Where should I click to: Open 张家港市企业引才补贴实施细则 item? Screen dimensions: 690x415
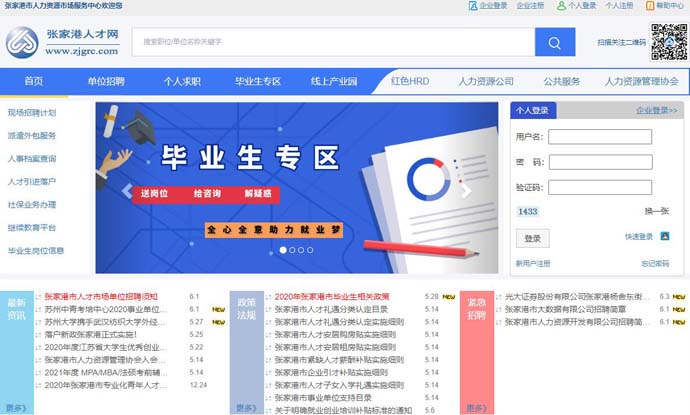click(331, 372)
